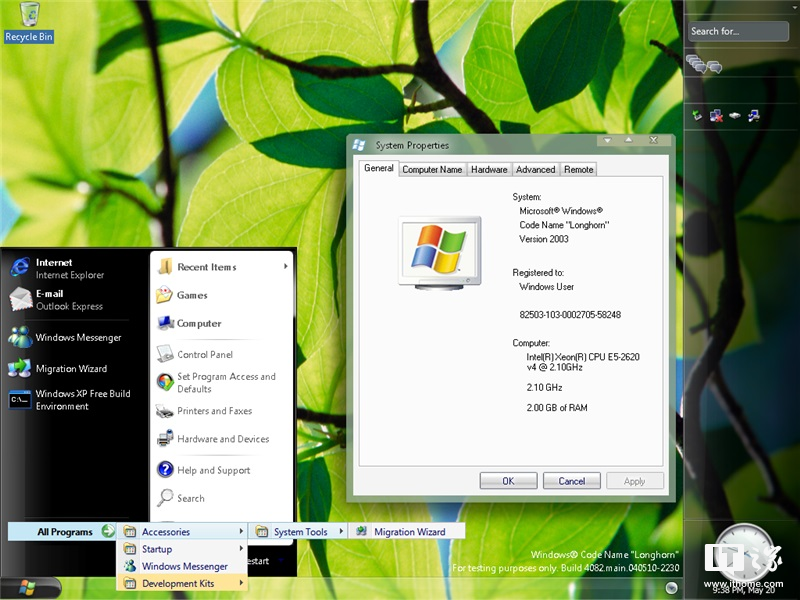Click the sidebar analog clock

[x=743, y=552]
